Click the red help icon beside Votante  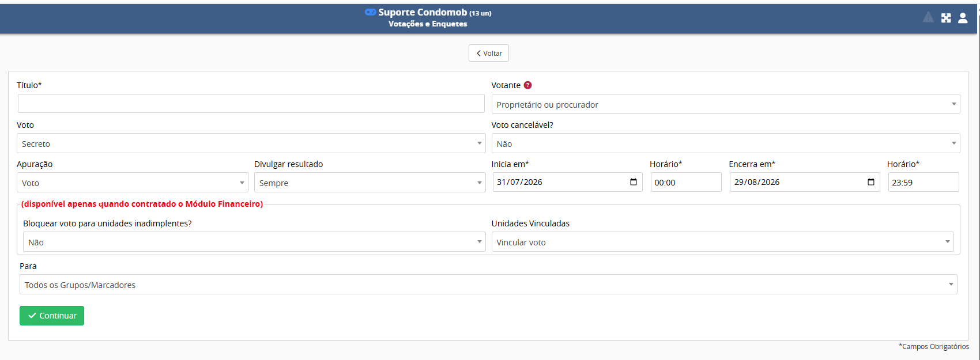click(x=527, y=85)
